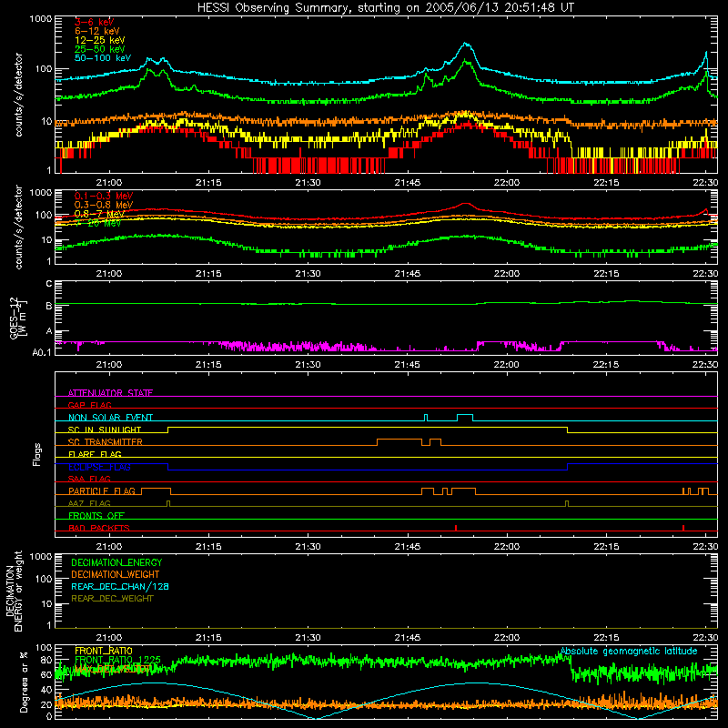Click the SAA_FLAG label

[89, 479]
